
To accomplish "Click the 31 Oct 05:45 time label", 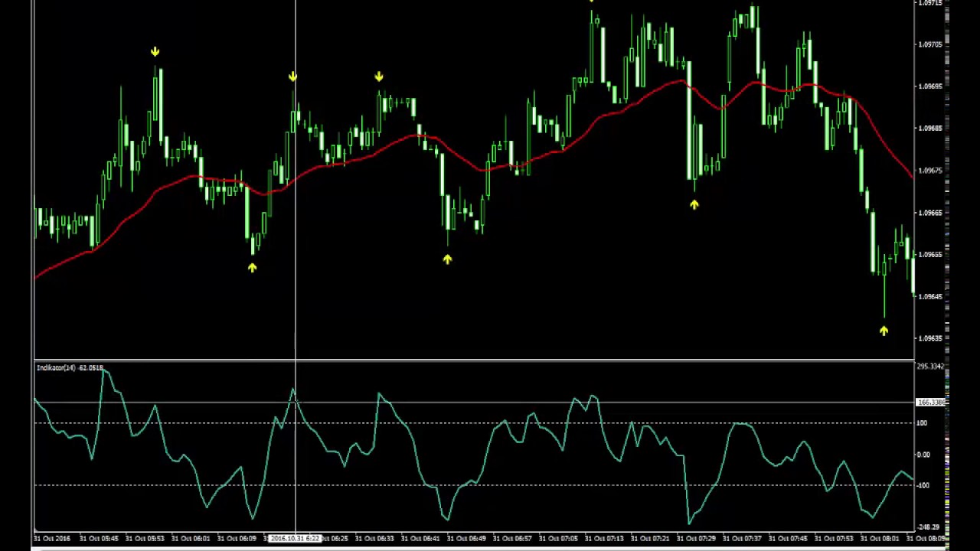I will pos(99,539).
